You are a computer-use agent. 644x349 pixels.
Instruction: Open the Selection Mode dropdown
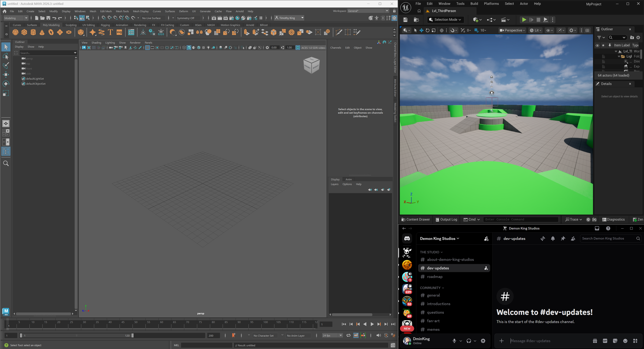[445, 20]
